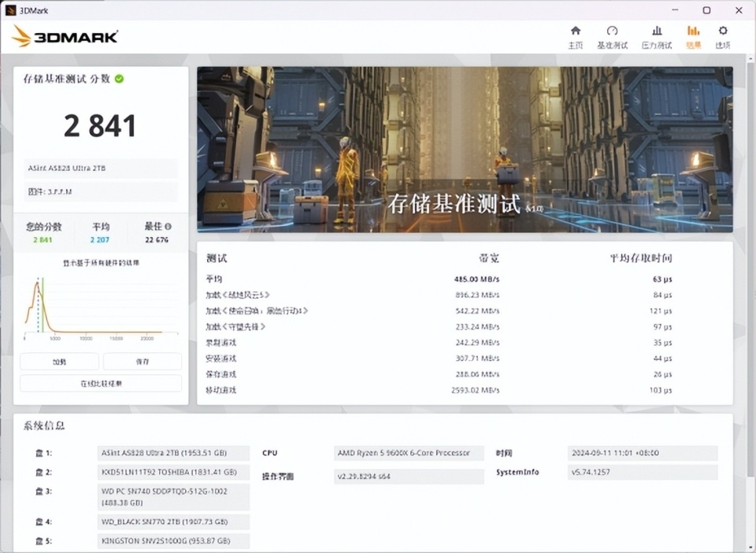The height and width of the screenshot is (553, 756).
Task: Click the green verified checkmark beside the score title
Action: click(119, 79)
